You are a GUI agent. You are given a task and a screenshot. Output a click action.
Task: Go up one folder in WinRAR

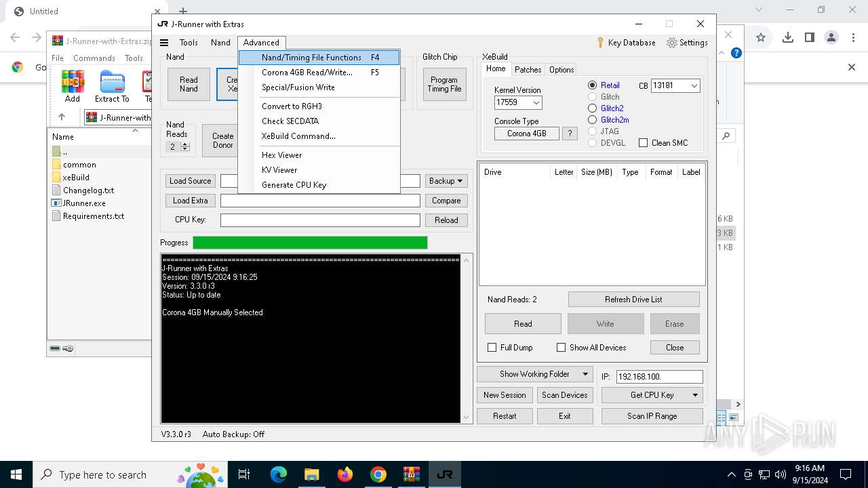click(x=62, y=117)
